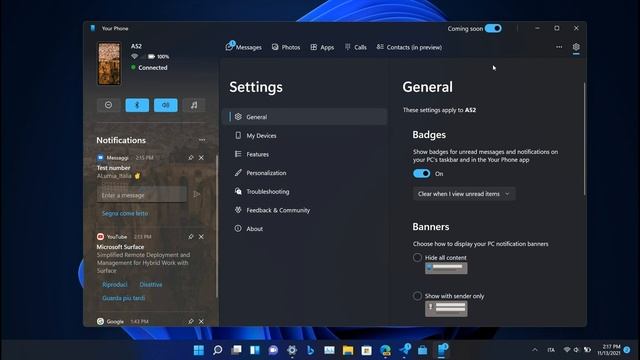The height and width of the screenshot is (360, 640).
Task: Show hidden system tray icons chevron
Action: (x=535, y=350)
